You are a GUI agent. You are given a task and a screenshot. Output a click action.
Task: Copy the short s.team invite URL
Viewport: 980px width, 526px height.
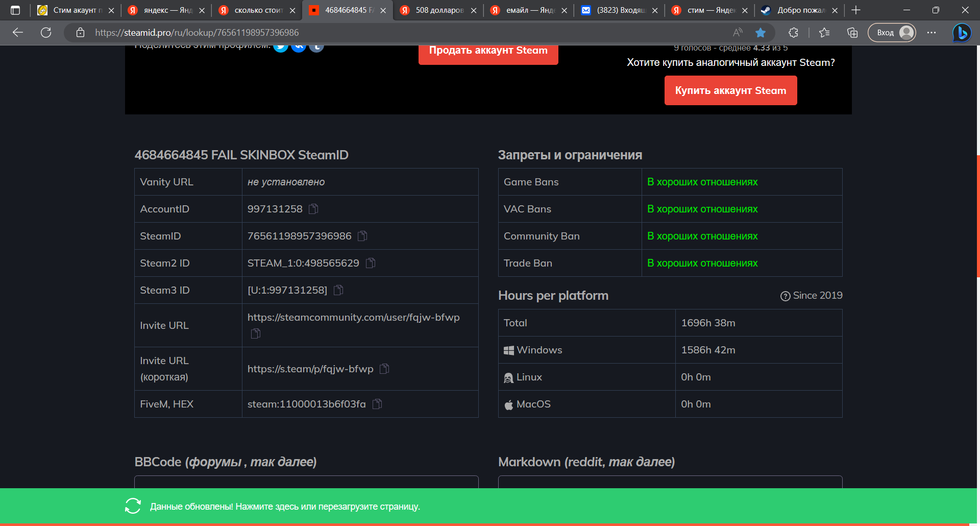[384, 369]
